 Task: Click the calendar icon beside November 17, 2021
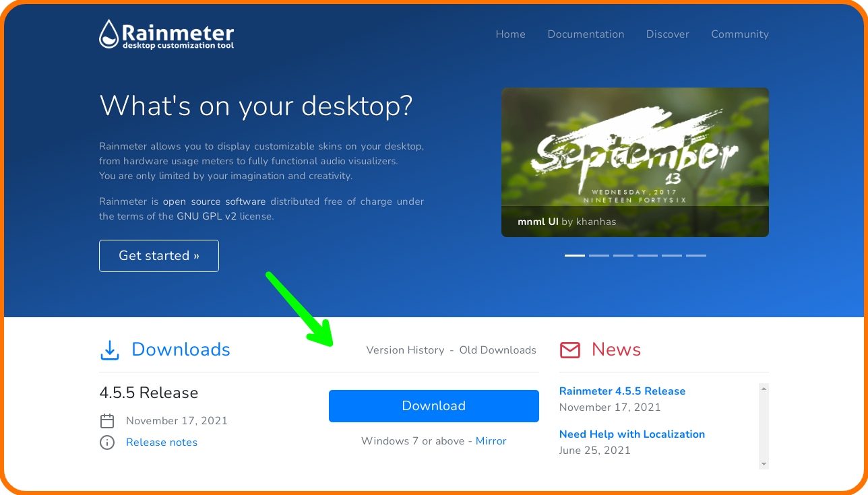[x=107, y=421]
